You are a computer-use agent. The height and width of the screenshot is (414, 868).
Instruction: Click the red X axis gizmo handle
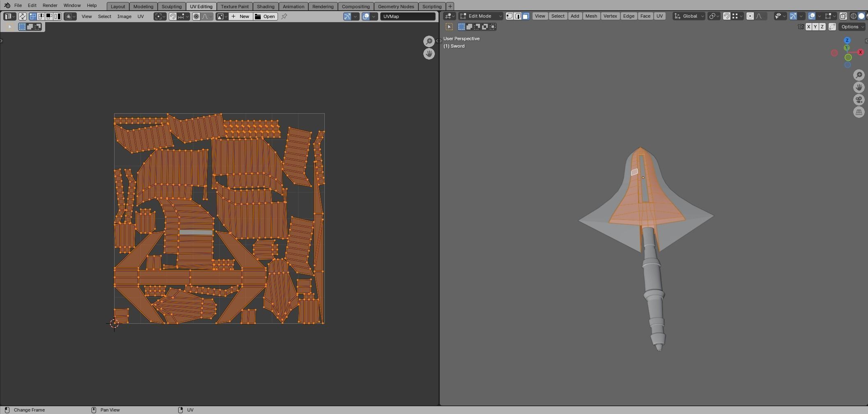[x=860, y=52]
